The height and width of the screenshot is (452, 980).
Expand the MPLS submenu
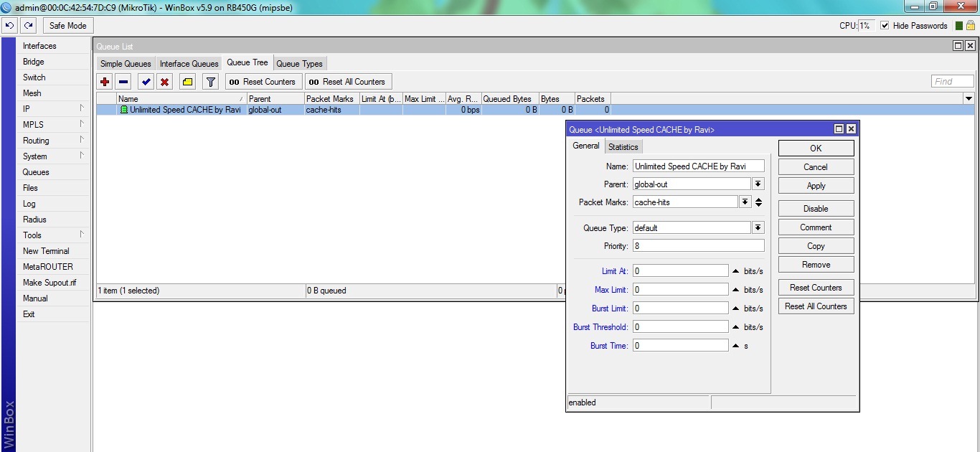pyautogui.click(x=82, y=124)
